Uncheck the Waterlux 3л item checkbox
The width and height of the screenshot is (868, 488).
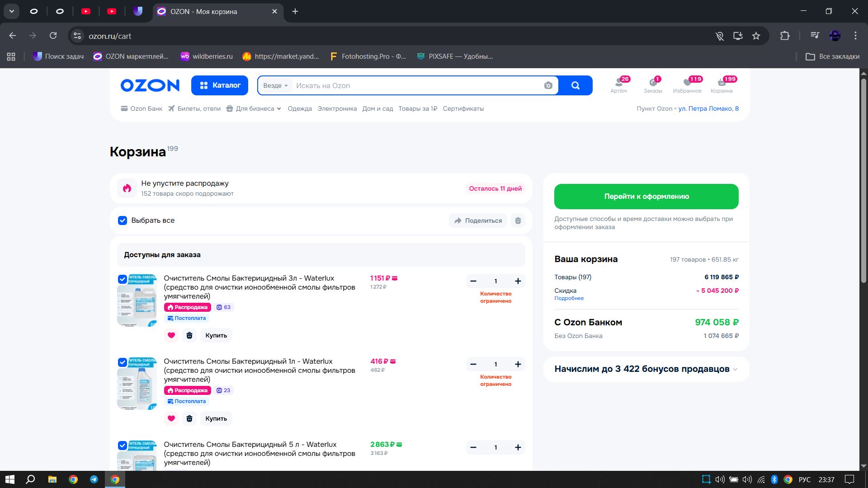pyautogui.click(x=123, y=279)
